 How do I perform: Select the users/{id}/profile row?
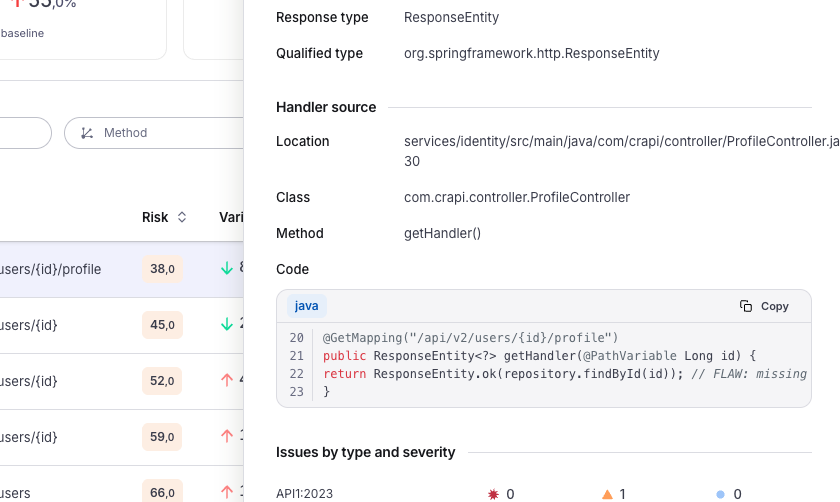tap(122, 269)
